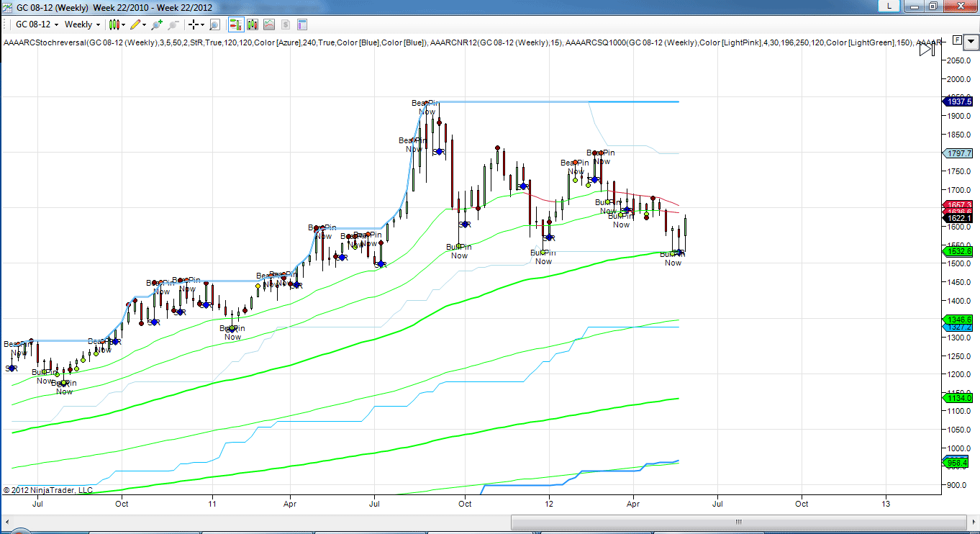Click the greyed strategies dollar icon
The height and width of the screenshot is (534, 980).
286,24
